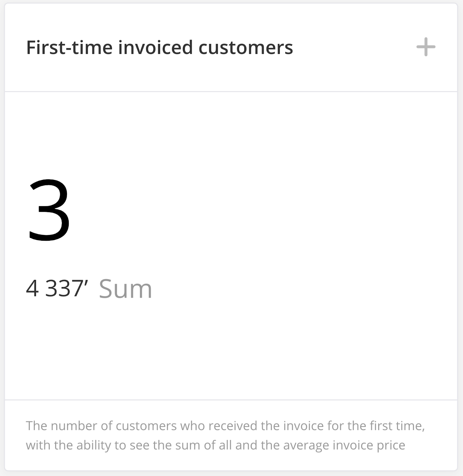463x476 pixels.
Task: Click the blank area right of the big 3
Action: pyautogui.click(x=253, y=209)
